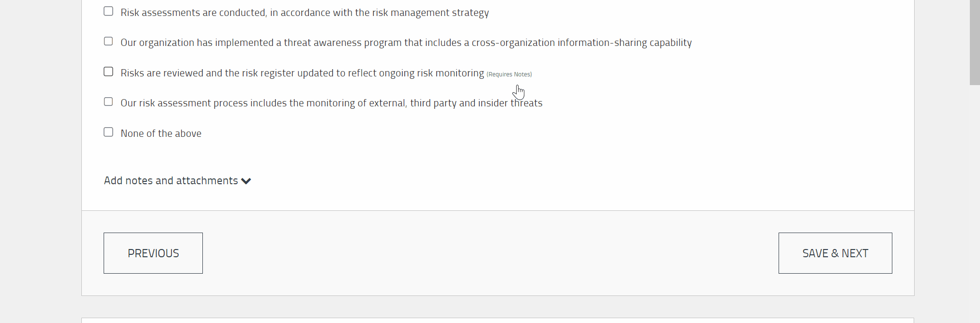980x323 pixels.
Task: Click the chevron arrow beside Add notes
Action: point(246,181)
